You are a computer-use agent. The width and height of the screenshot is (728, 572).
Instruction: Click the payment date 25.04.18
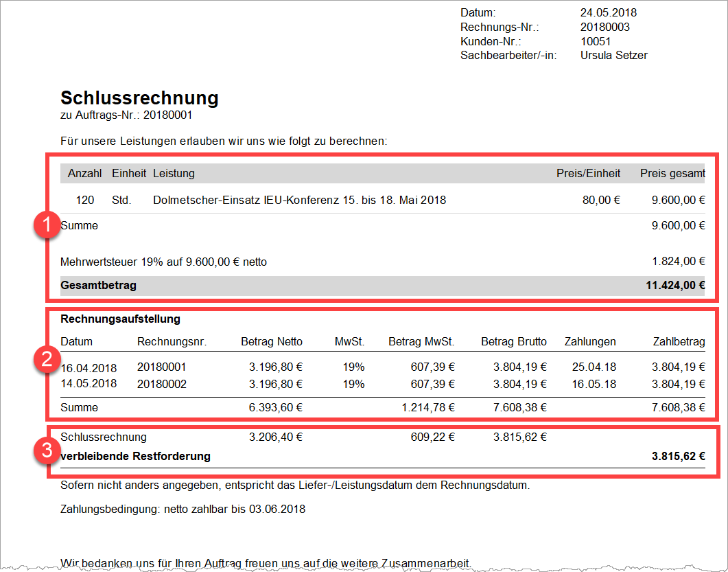point(594,367)
